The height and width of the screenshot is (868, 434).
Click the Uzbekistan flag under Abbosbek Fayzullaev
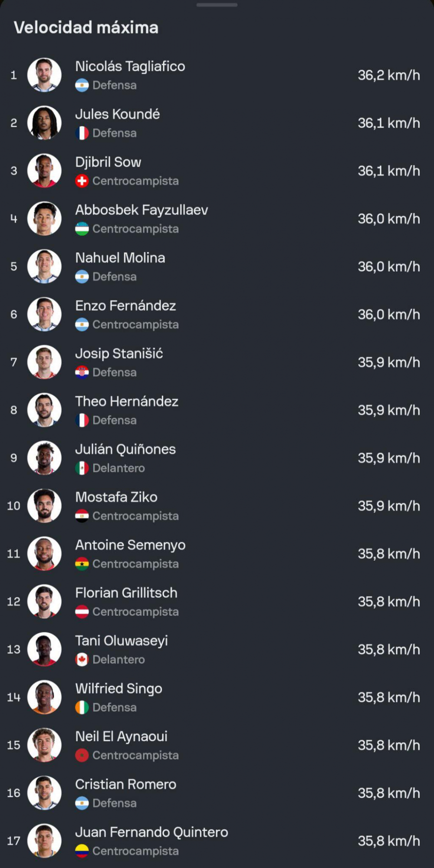[82, 229]
